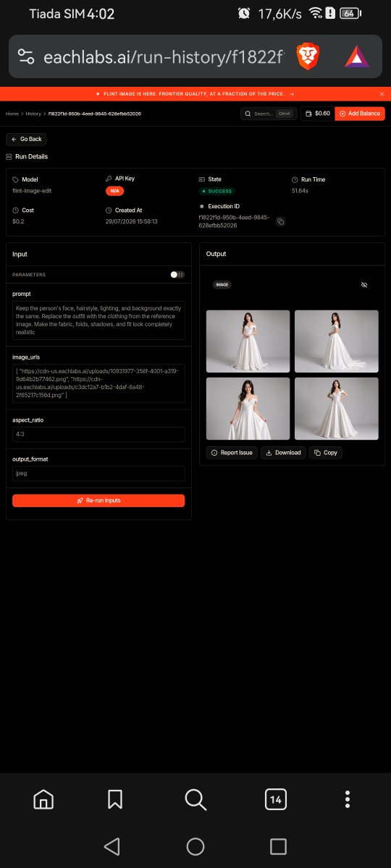This screenshot has width=391, height=868.
Task: Tap the Android Recents square button
Action: pos(278,846)
